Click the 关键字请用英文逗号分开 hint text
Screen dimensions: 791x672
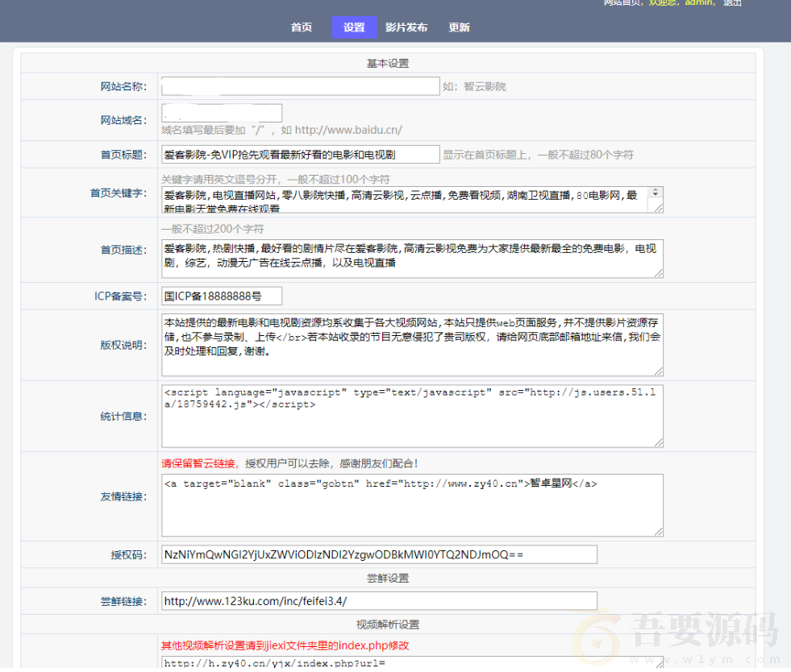pos(276,180)
